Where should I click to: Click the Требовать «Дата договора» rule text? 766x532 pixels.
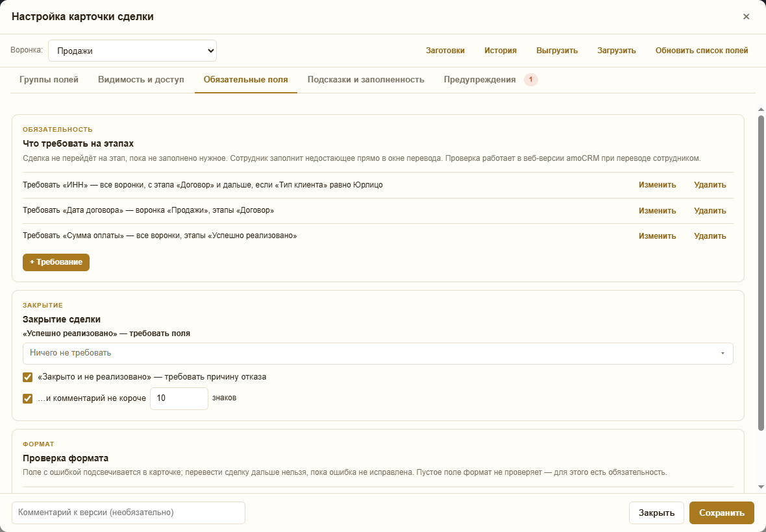149,210
